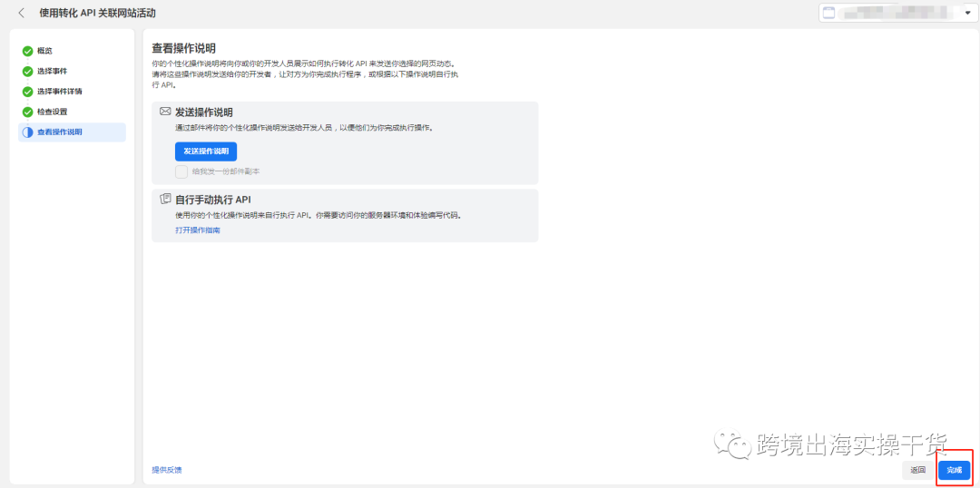The width and height of the screenshot is (980, 488).
Task: Click the calendar icon in the account selector
Action: pos(829,13)
